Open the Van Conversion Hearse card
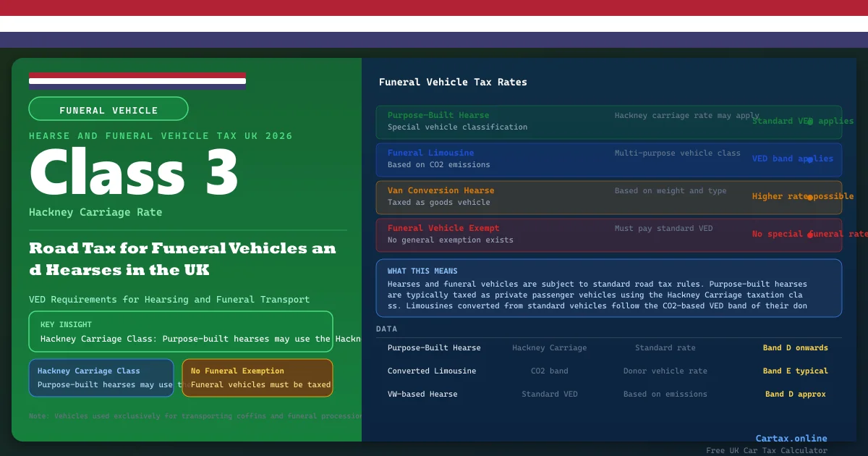The image size is (868, 456). pos(564,197)
